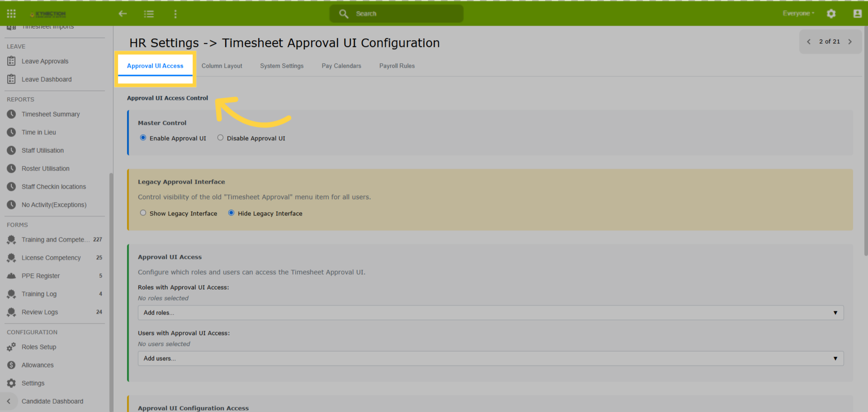Image resolution: width=868 pixels, height=412 pixels.
Task: Open the Add users dropdown
Action: (x=491, y=358)
